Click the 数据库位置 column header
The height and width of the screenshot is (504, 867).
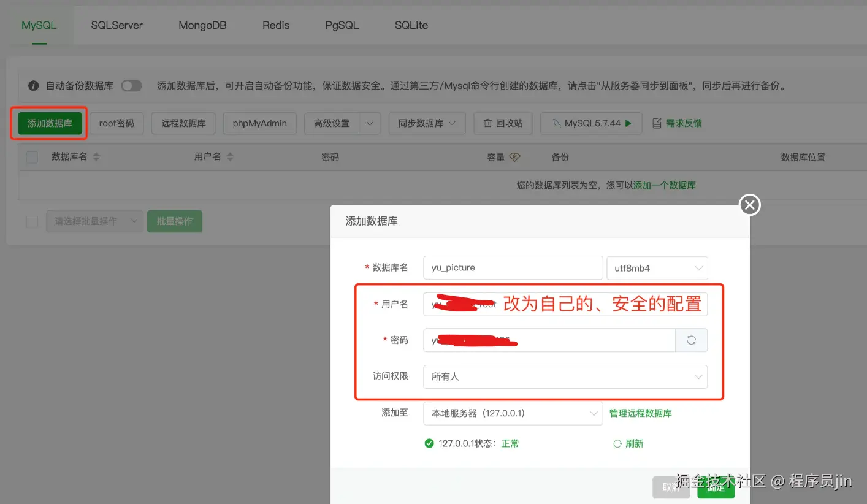[803, 158]
